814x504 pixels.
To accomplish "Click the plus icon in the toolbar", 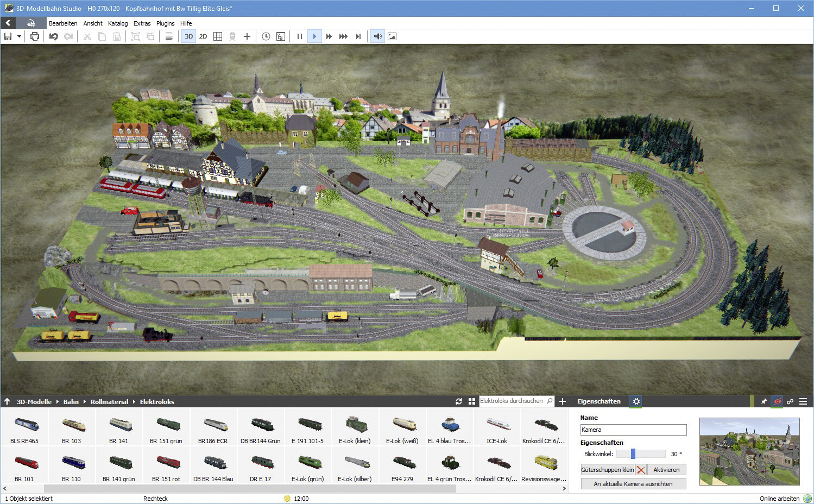I will tap(247, 36).
